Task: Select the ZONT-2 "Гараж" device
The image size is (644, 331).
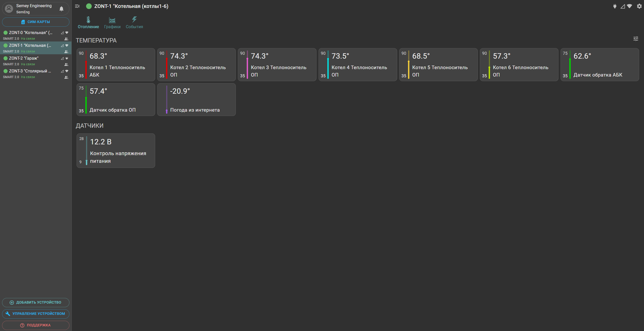Action: (24, 58)
